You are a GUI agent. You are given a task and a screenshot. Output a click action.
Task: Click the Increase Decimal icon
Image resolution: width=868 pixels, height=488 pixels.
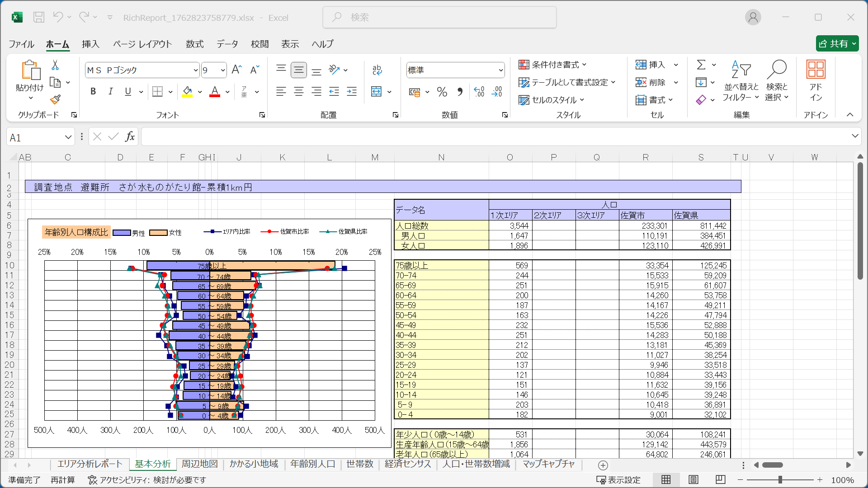[x=479, y=92]
